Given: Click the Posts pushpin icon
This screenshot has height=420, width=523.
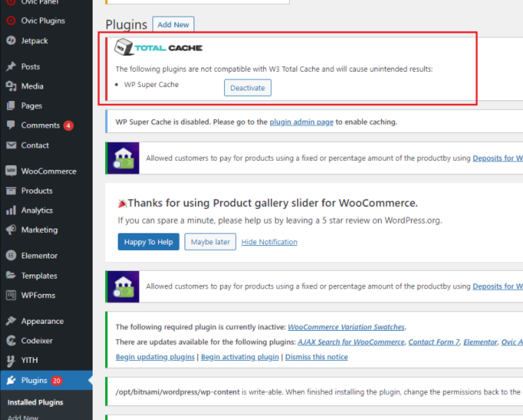Looking at the screenshot, I should click(x=11, y=66).
